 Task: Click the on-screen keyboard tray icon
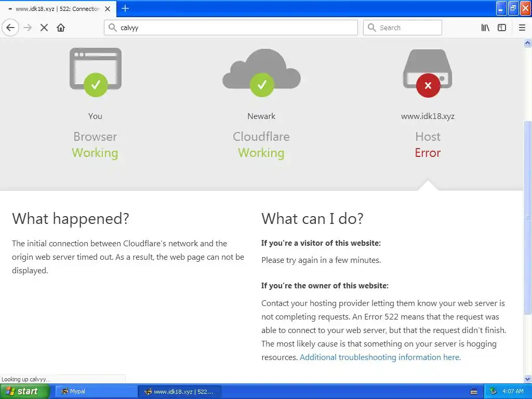tap(474, 392)
